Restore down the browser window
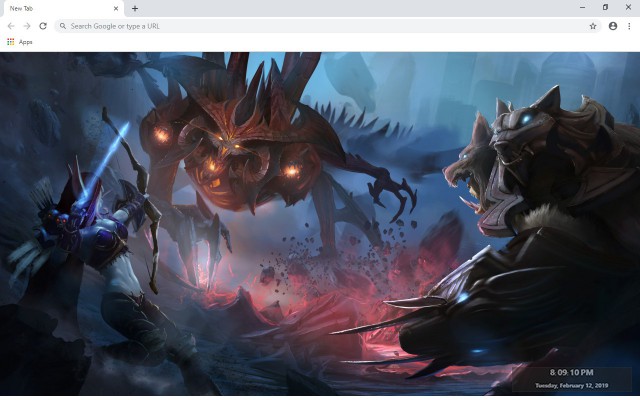The height and width of the screenshot is (400, 640). click(x=605, y=7)
